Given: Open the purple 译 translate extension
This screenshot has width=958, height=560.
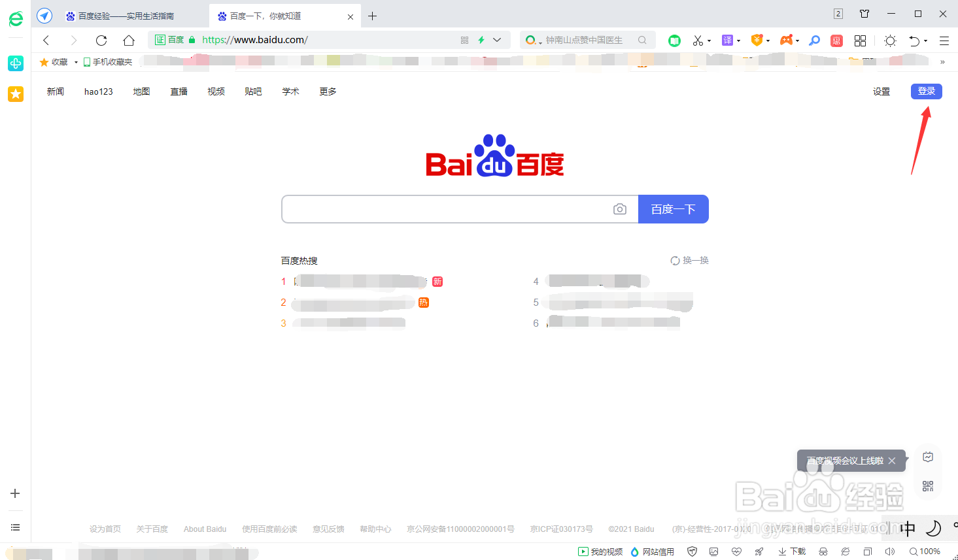Looking at the screenshot, I should pos(727,41).
